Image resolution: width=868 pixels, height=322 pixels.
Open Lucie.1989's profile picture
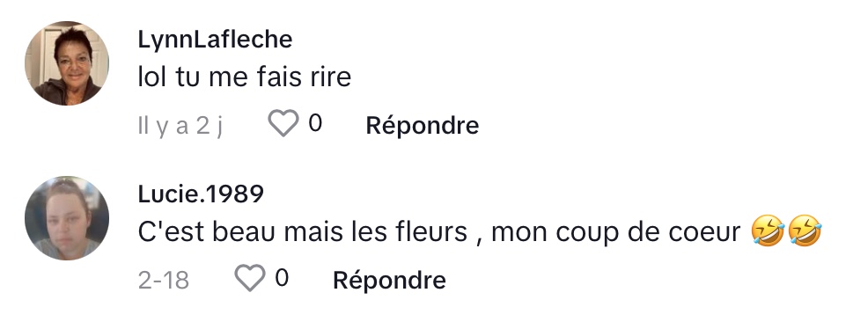(x=67, y=218)
